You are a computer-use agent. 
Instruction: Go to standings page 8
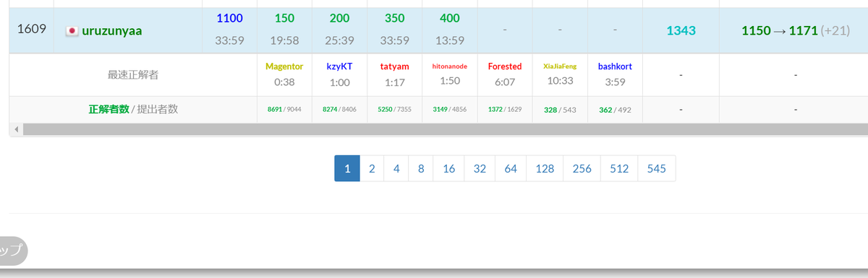(421, 168)
